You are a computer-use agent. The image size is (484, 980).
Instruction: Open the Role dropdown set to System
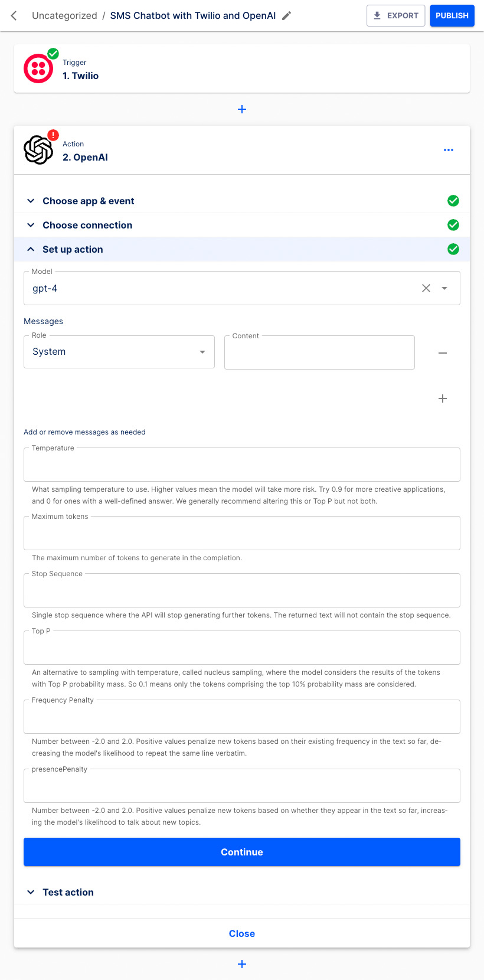point(119,352)
